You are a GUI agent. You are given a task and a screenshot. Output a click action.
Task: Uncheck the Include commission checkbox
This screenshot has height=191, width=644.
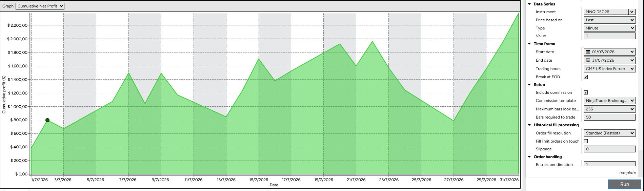pyautogui.click(x=586, y=92)
